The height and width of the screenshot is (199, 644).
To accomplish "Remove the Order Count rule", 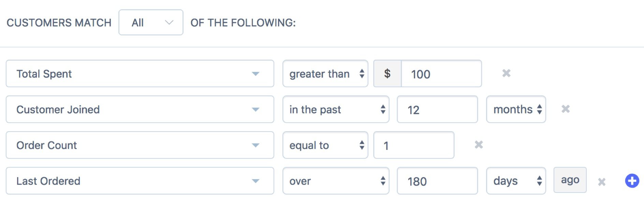I will coord(479,145).
